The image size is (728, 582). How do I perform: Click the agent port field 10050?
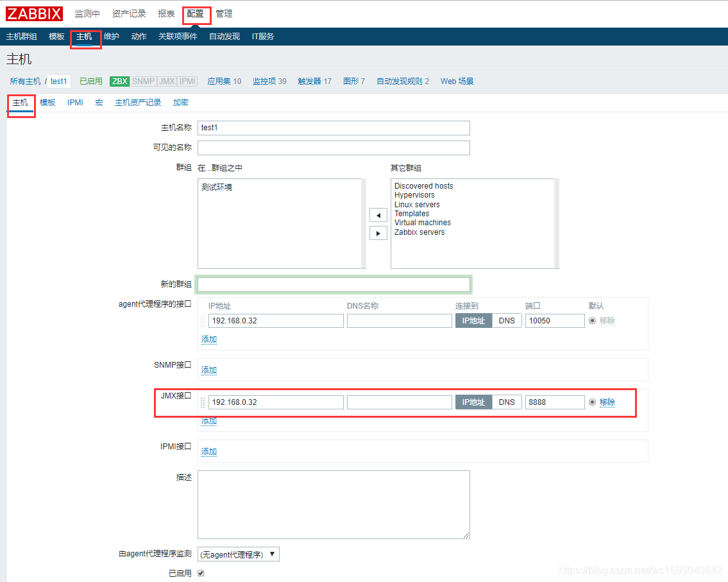[555, 320]
